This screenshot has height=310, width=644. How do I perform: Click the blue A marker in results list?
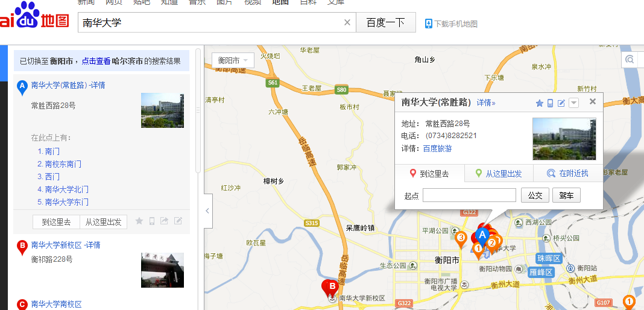click(x=22, y=87)
